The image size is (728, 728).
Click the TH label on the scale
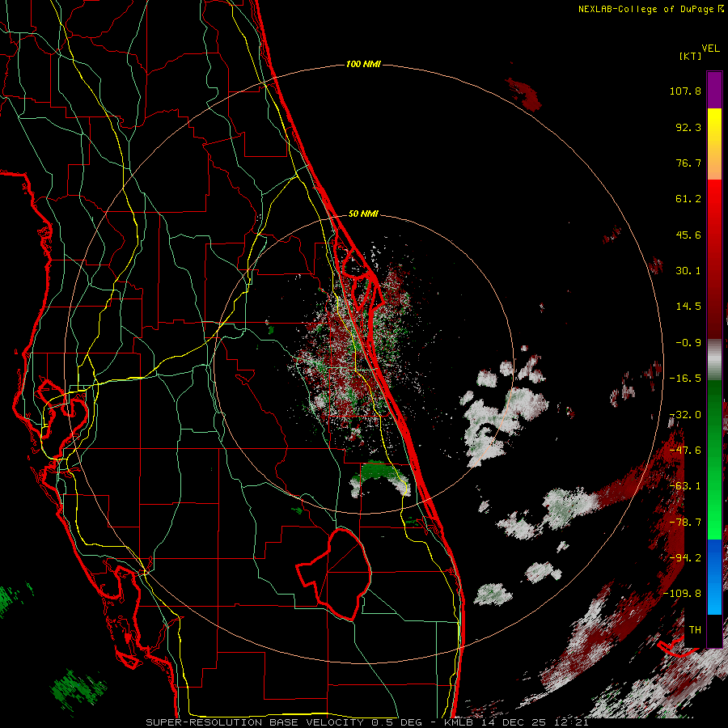pyautogui.click(x=695, y=630)
